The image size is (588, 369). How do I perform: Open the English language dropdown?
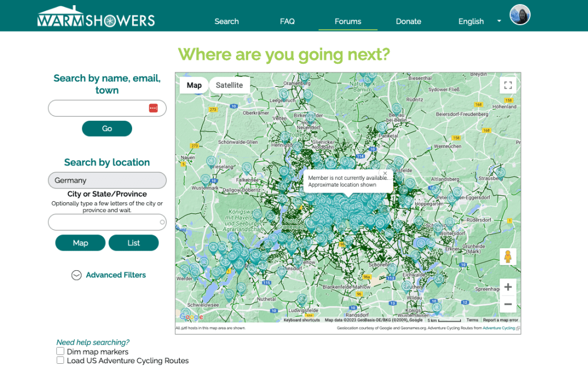pos(479,21)
